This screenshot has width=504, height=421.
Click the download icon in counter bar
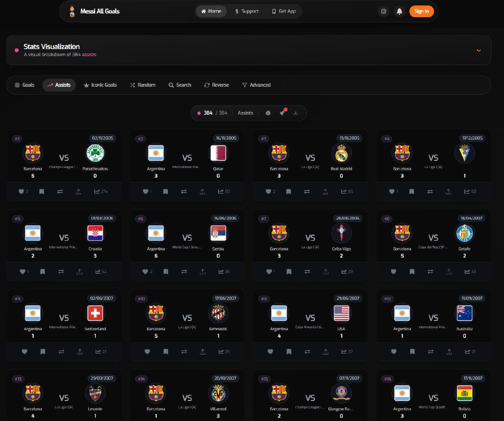click(x=296, y=113)
